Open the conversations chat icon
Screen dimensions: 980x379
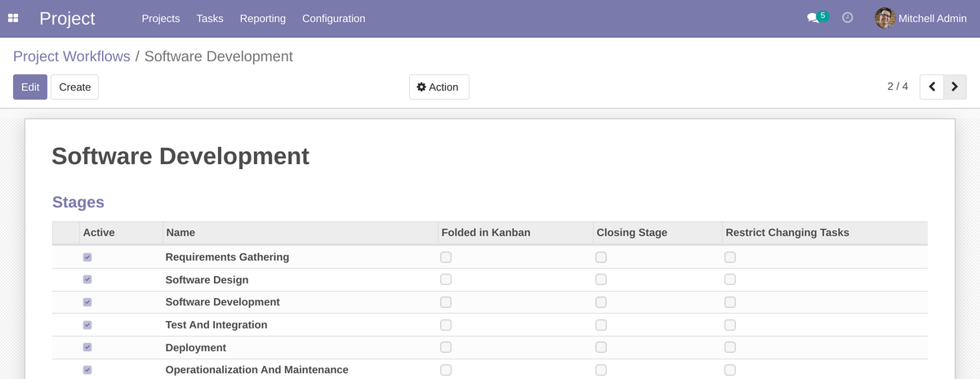(x=813, y=18)
